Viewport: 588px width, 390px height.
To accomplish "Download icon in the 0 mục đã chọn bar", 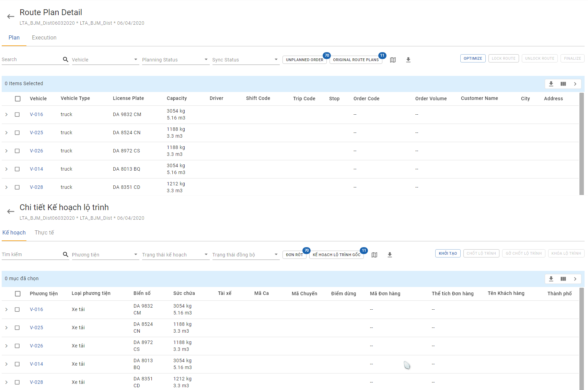I will pyautogui.click(x=551, y=279).
